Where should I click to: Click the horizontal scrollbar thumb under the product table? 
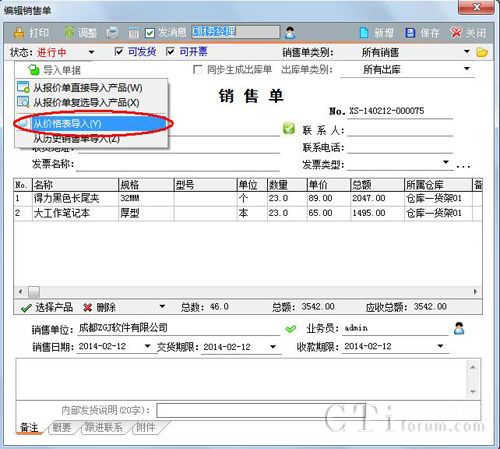point(34,292)
